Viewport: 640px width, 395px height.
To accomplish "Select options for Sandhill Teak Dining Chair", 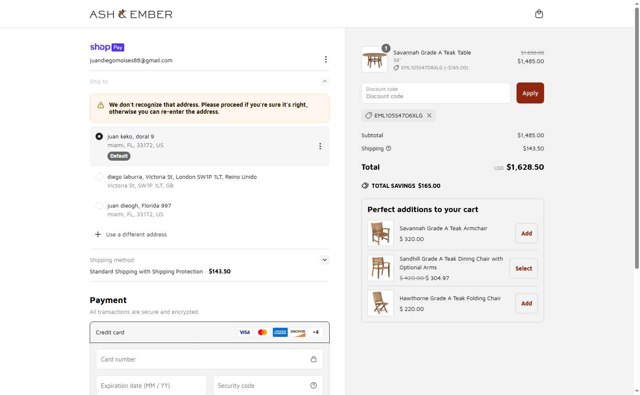I will pyautogui.click(x=523, y=269).
